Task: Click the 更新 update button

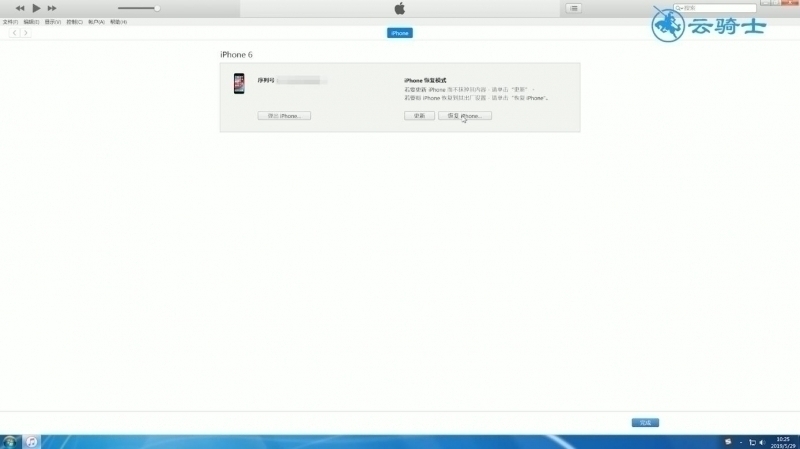Action: 419,116
